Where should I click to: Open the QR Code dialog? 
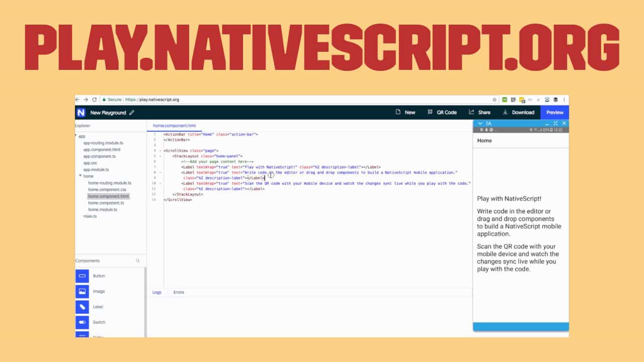[x=442, y=113]
